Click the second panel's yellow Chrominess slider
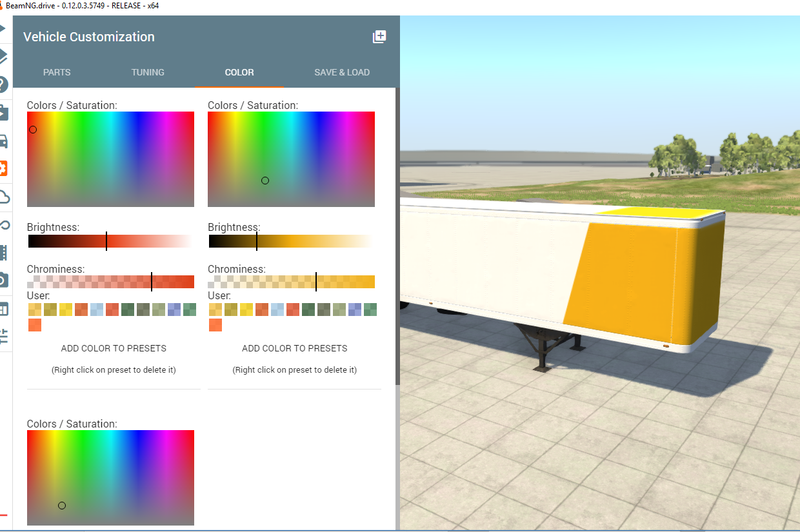Screen dimensions: 800x532 click(291, 282)
